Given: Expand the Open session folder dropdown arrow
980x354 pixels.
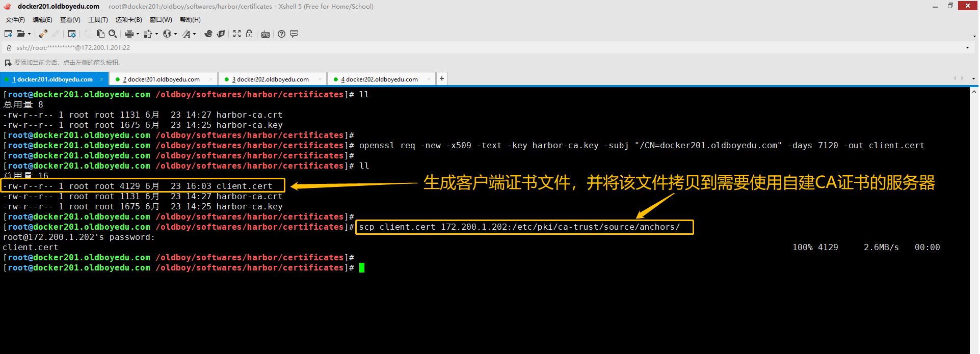Looking at the screenshot, I should pos(29,34).
